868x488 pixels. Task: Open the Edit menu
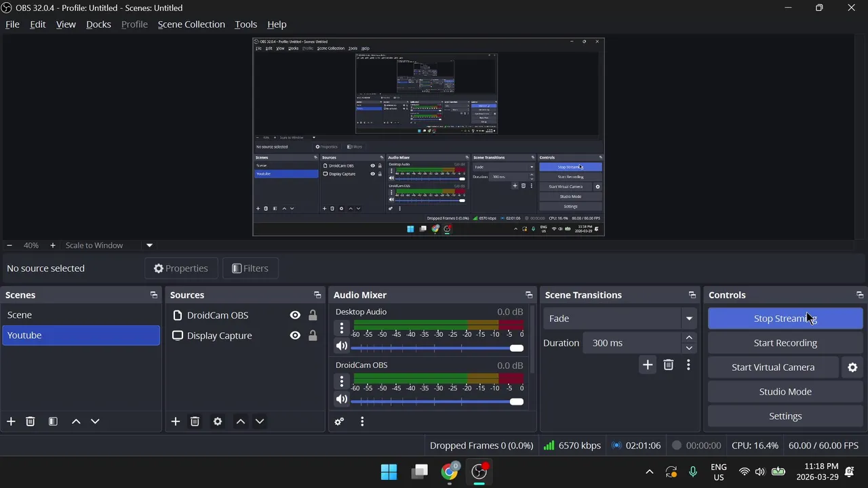pos(38,24)
